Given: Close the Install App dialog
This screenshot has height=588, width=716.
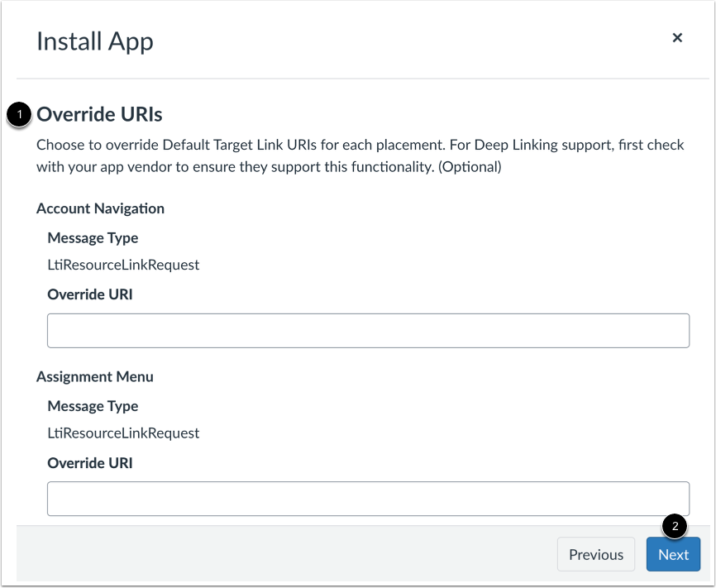Looking at the screenshot, I should 677,38.
